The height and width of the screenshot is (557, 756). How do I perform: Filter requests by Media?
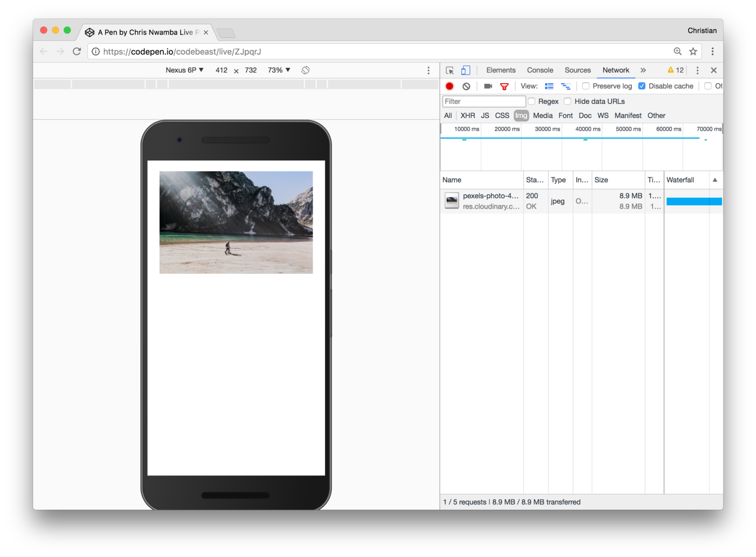(x=543, y=116)
